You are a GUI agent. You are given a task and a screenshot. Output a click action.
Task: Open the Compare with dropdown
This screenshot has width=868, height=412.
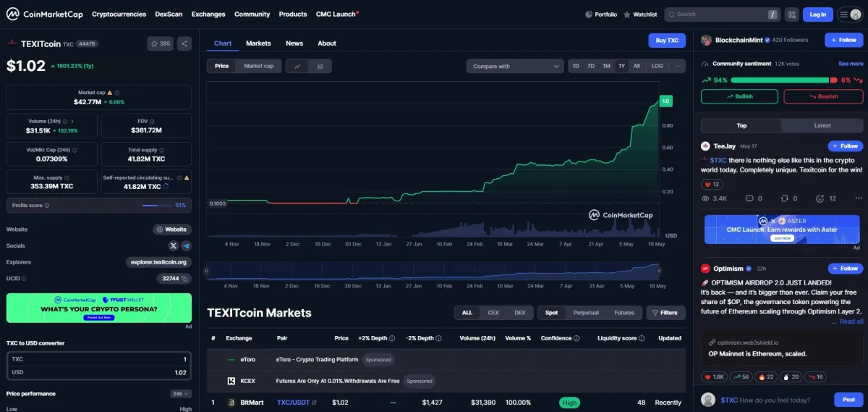pos(515,66)
